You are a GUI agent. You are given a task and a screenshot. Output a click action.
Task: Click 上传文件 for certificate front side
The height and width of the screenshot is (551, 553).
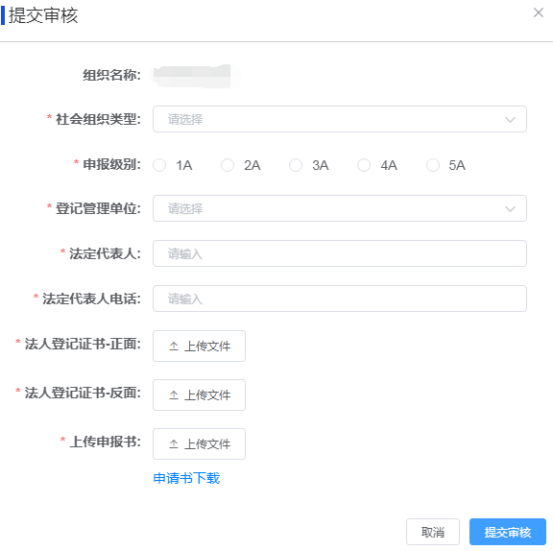[x=199, y=346]
